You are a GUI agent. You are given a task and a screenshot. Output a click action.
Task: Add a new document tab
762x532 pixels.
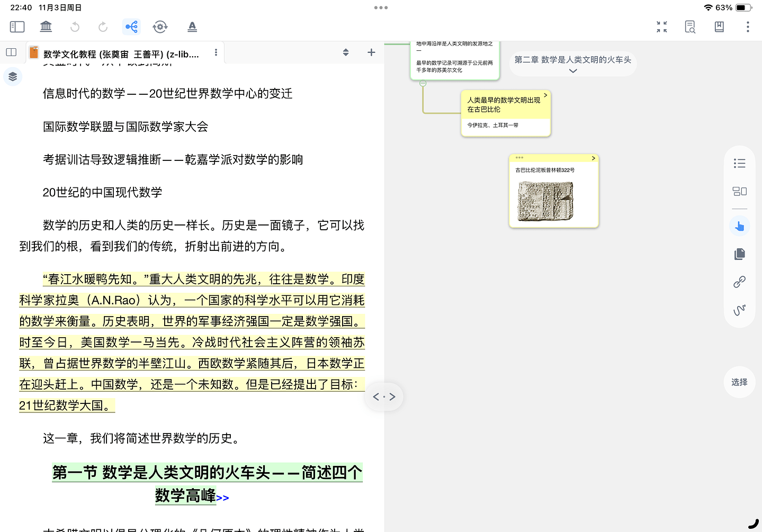[371, 52]
